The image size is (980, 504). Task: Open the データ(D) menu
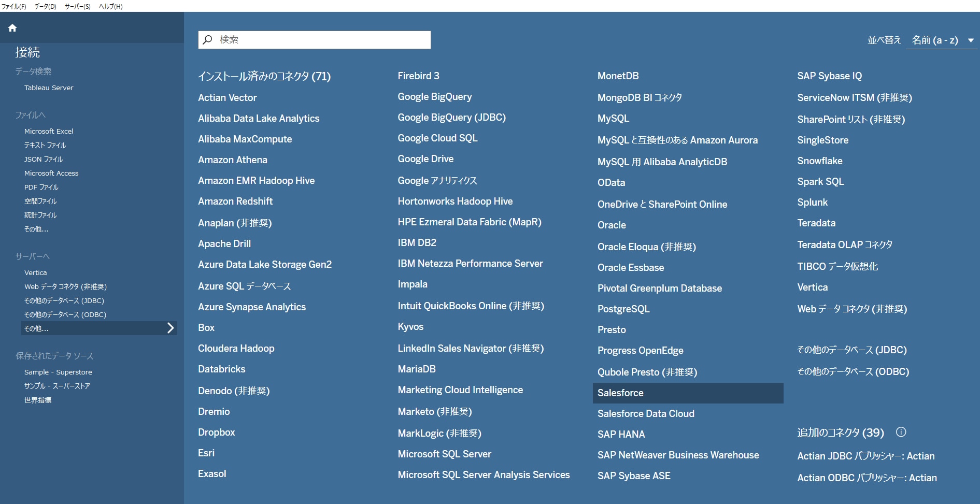pyautogui.click(x=45, y=6)
